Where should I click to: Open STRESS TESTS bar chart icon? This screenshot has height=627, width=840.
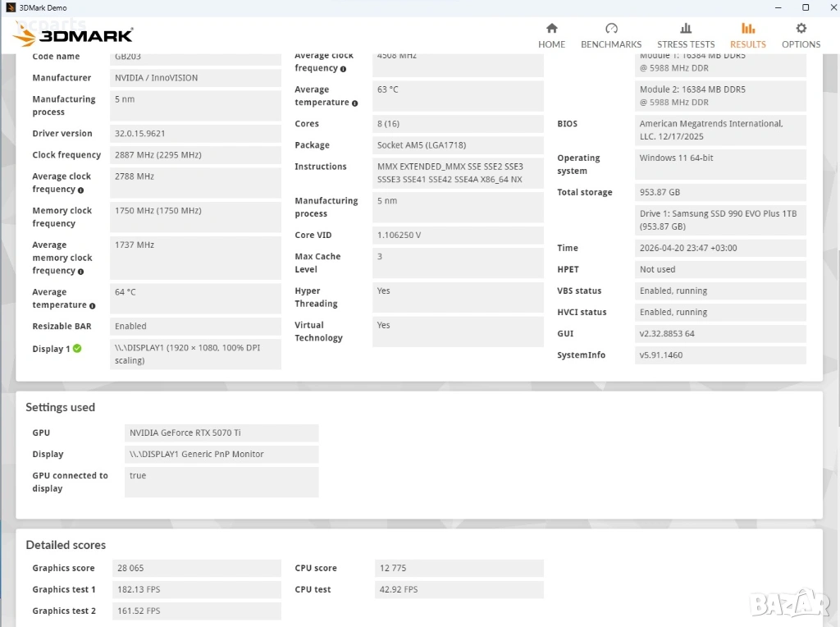[686, 29]
